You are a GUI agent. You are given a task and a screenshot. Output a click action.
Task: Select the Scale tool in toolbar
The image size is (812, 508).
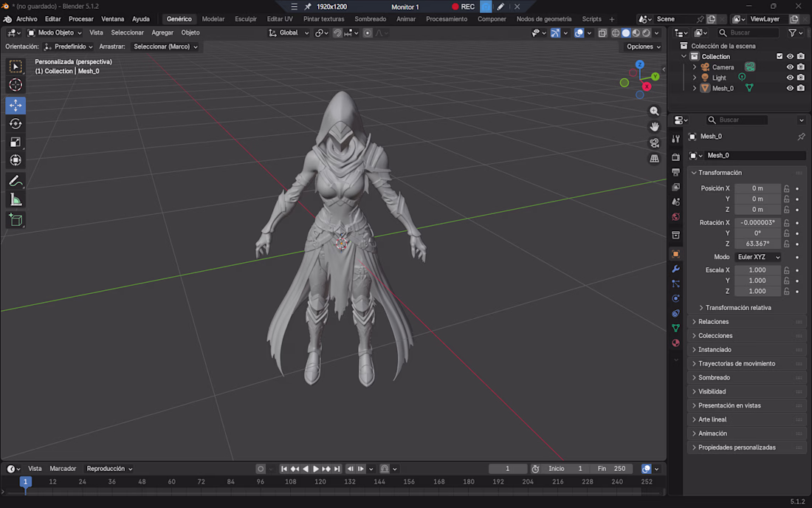click(16, 142)
